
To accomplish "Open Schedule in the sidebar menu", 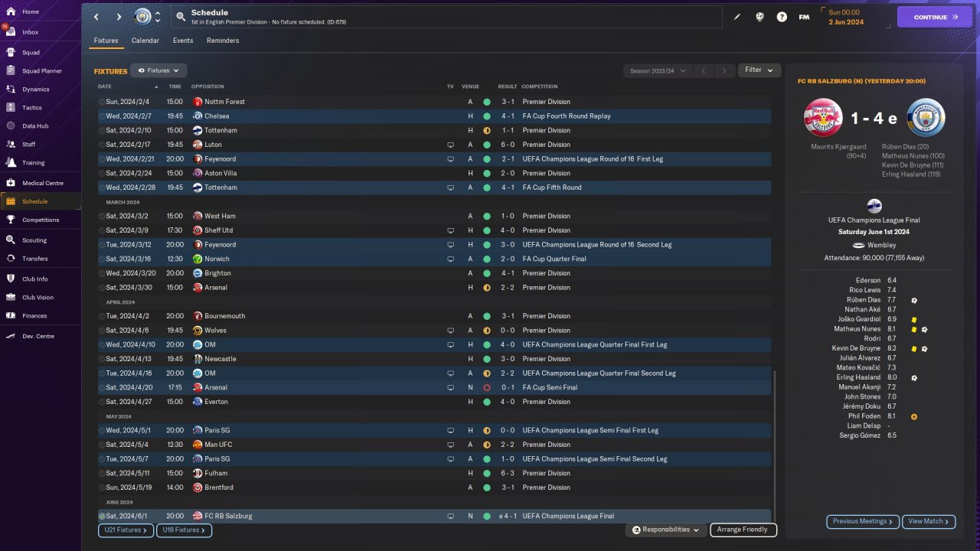I will [x=41, y=201].
